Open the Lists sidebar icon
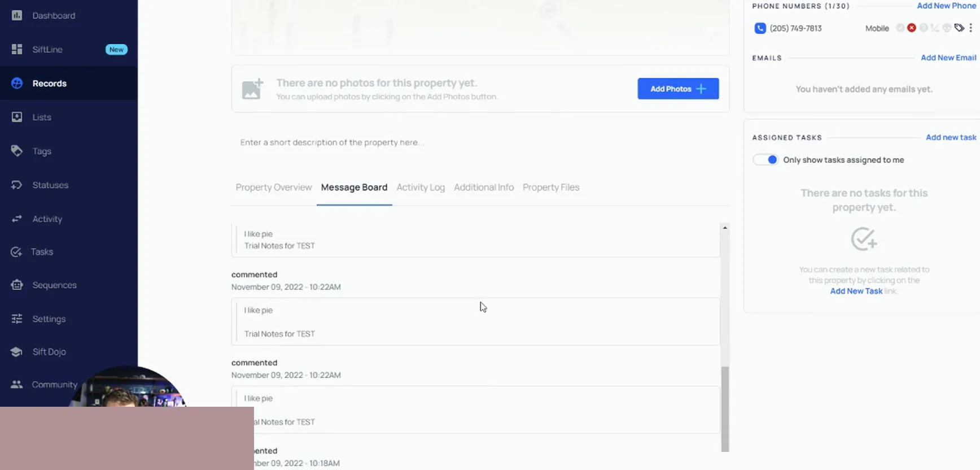Image resolution: width=980 pixels, height=470 pixels. pyautogui.click(x=17, y=117)
